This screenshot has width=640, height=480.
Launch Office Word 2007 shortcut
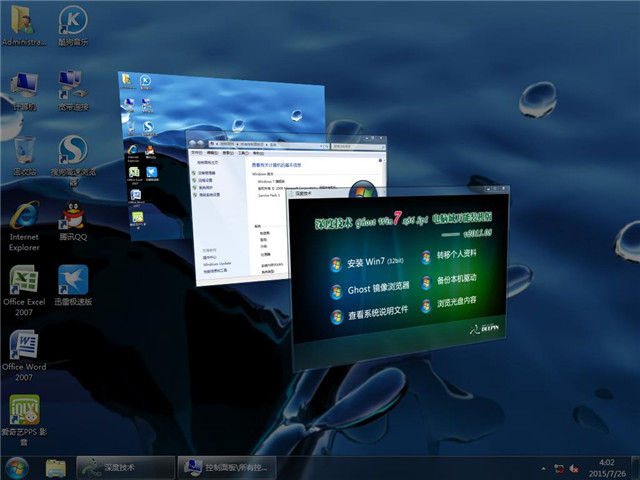(x=24, y=355)
